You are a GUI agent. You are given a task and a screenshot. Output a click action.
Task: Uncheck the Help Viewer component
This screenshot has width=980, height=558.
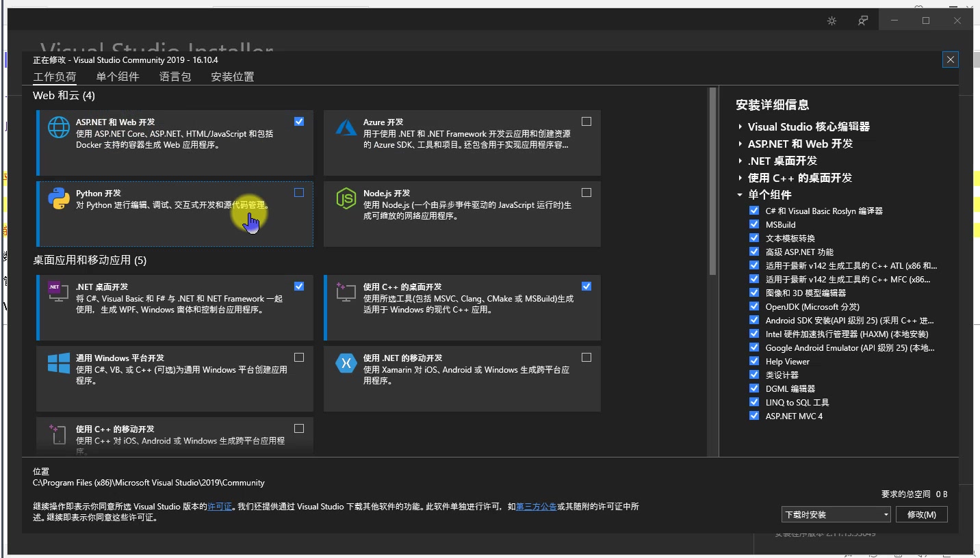754,361
